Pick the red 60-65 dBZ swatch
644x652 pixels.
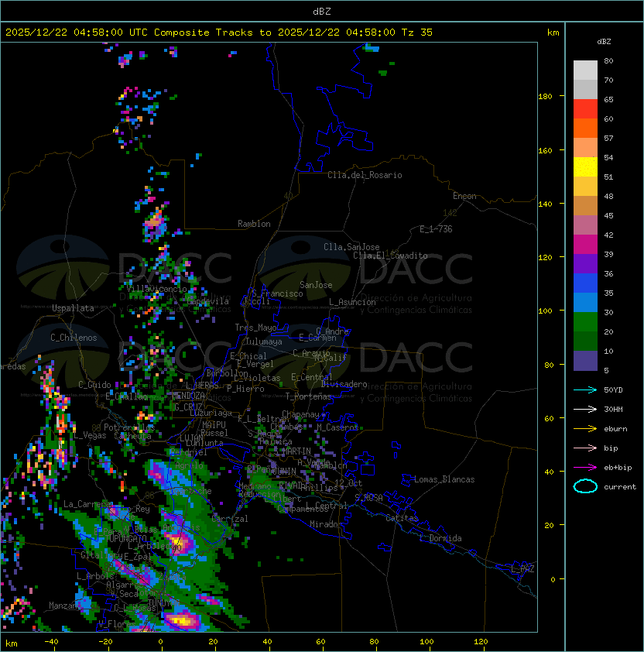point(585,109)
